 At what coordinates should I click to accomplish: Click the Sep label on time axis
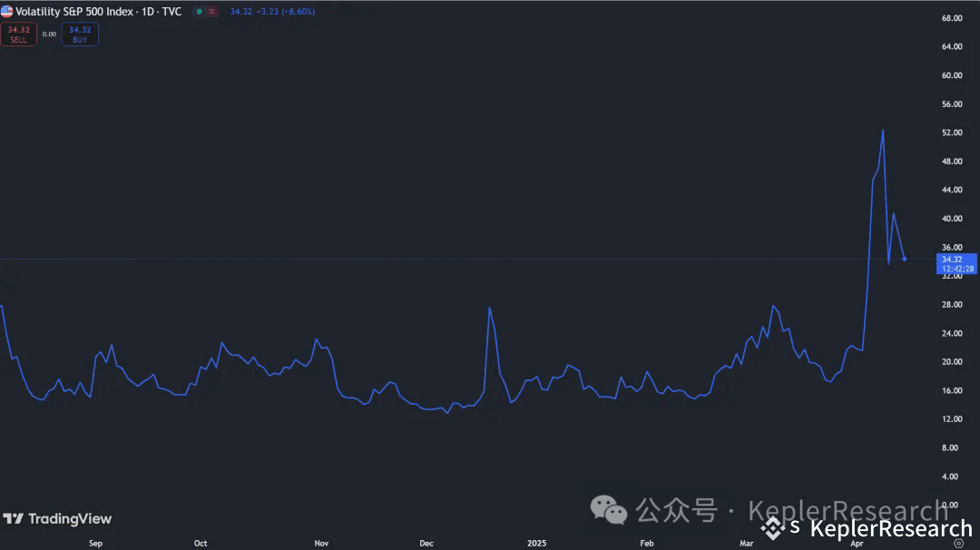95,544
